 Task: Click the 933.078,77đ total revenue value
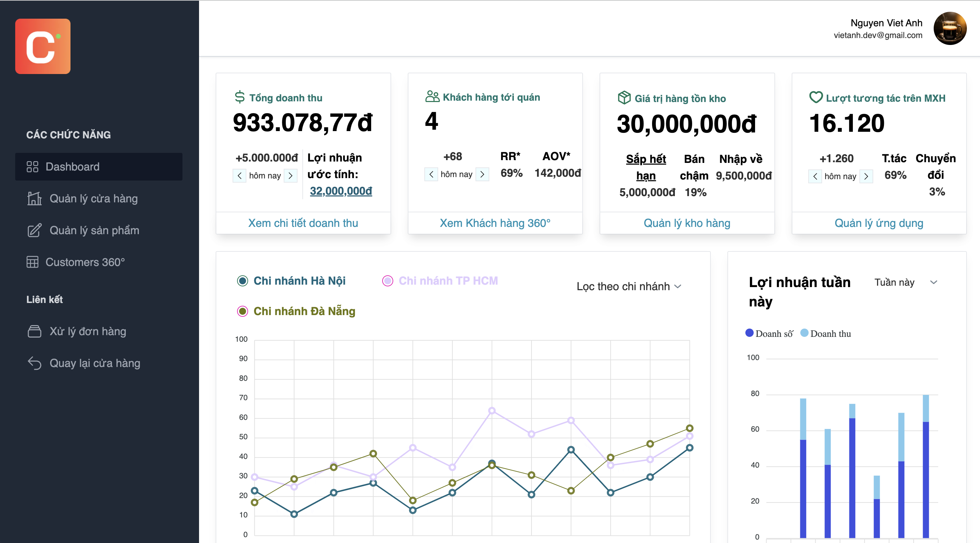click(302, 123)
